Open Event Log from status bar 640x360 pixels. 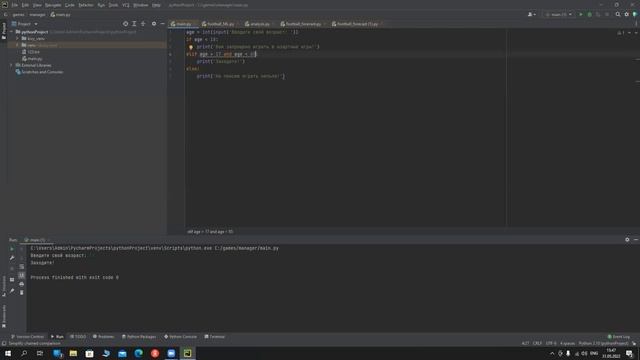tap(619, 337)
